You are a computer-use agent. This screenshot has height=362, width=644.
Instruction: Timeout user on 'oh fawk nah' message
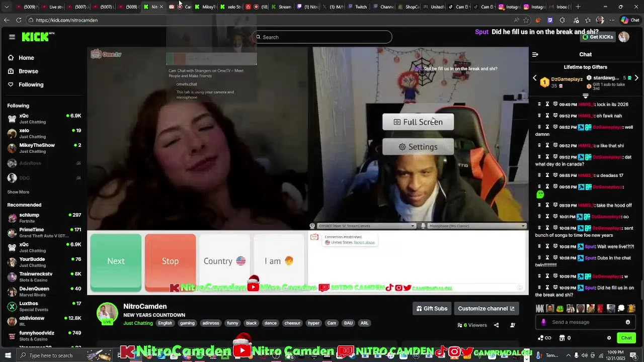point(547,116)
